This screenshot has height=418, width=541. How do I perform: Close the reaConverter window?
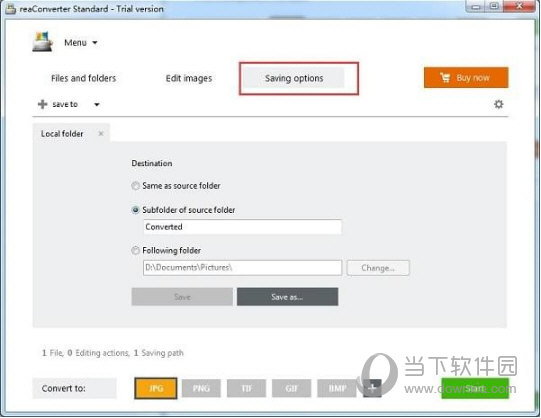pyautogui.click(x=519, y=6)
